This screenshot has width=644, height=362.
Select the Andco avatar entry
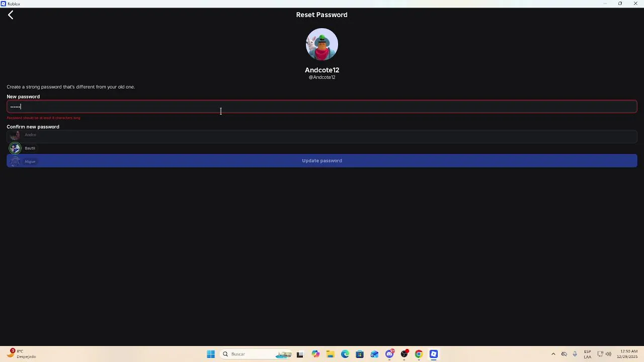[23, 135]
